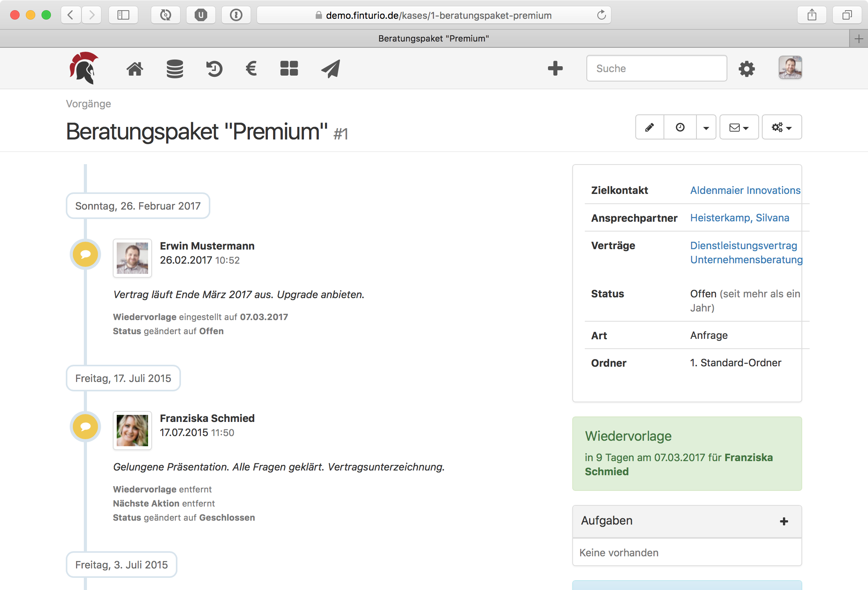Image resolution: width=868 pixels, height=590 pixels.
Task: Click the grid dashboard icon
Action: [289, 69]
